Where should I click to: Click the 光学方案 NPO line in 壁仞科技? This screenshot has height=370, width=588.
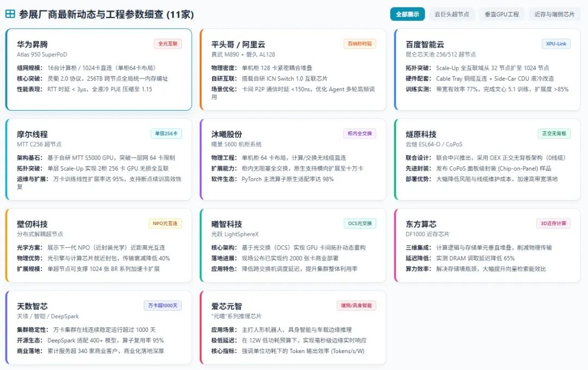91,247
